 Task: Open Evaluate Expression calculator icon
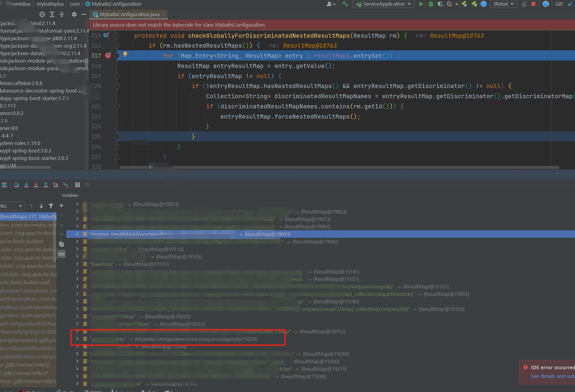pos(78,185)
